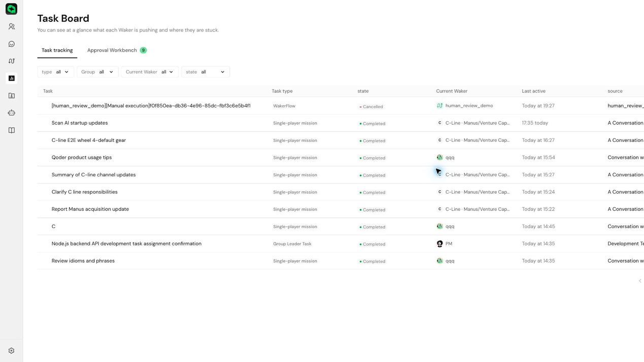The height and width of the screenshot is (362, 644).
Task: Click the WakerFlow task type label
Action: click(x=284, y=106)
